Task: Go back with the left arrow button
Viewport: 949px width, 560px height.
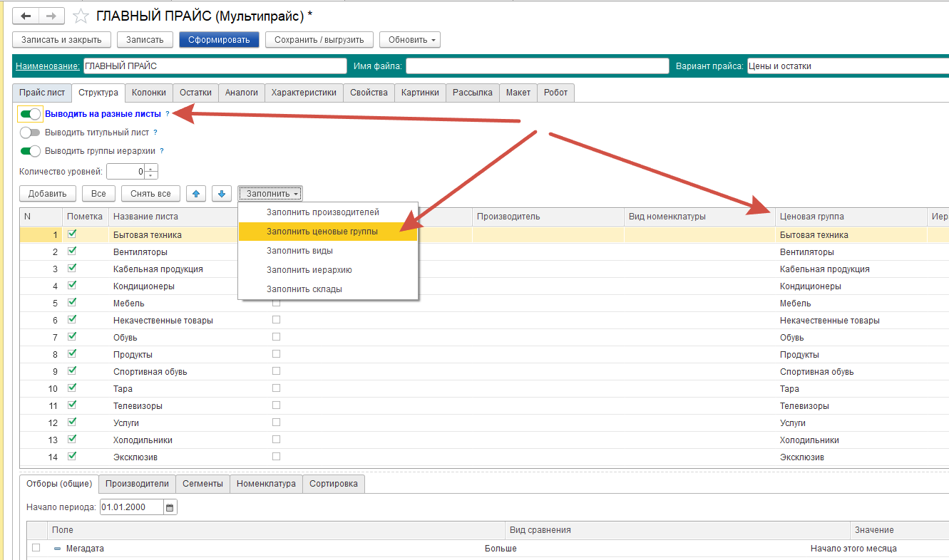Action: coord(26,16)
